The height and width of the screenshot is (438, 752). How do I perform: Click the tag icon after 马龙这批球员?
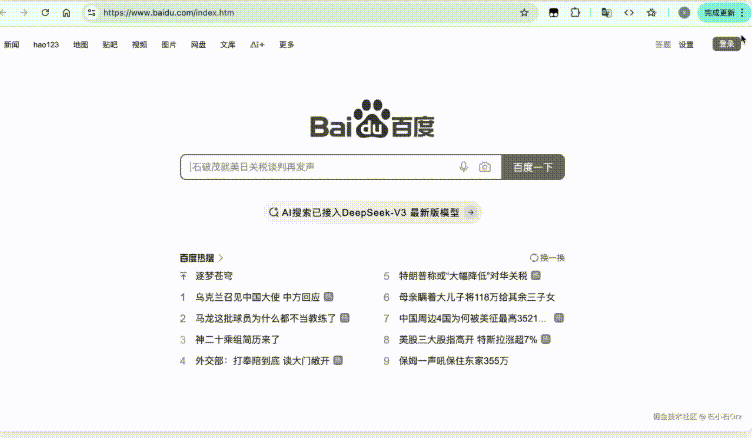coord(344,318)
